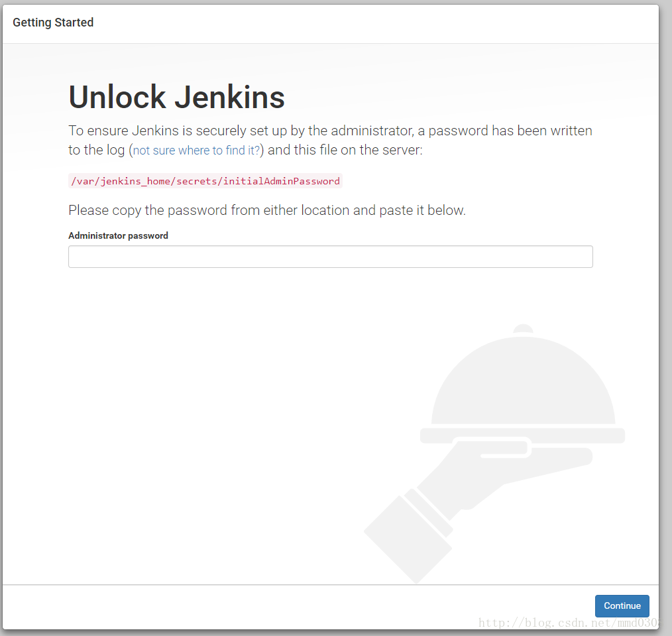The image size is (672, 636).
Task: Click 'Please copy the password' instruction text
Action: click(266, 210)
